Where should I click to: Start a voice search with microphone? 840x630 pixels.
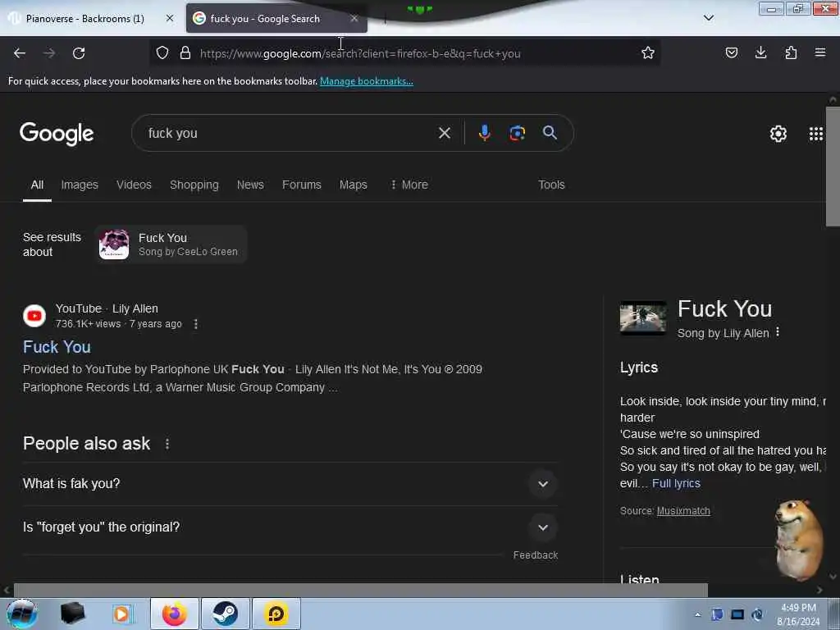[484, 133]
